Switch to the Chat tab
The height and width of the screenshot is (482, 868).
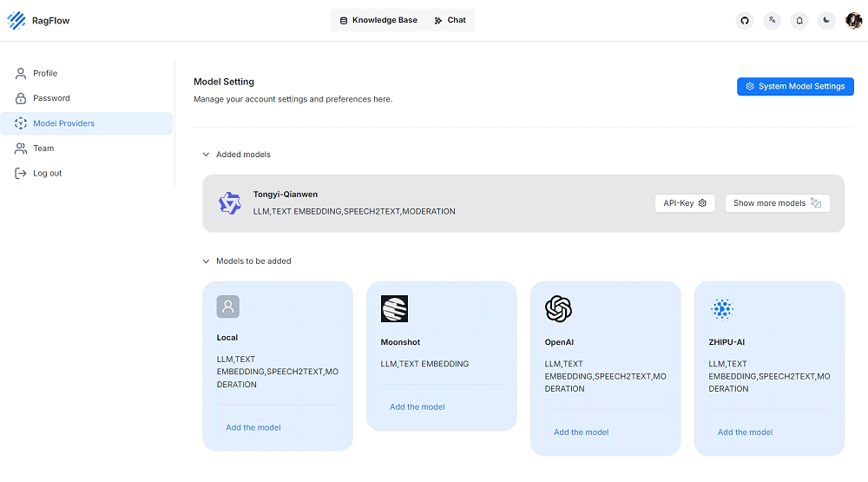point(450,20)
